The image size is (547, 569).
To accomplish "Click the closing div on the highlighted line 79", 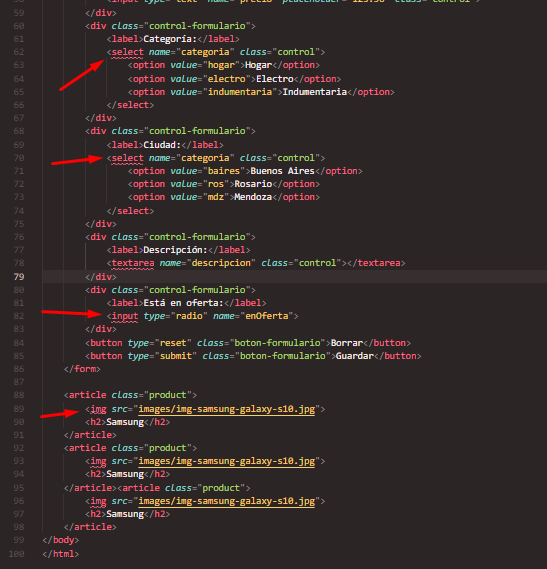I will (101, 277).
